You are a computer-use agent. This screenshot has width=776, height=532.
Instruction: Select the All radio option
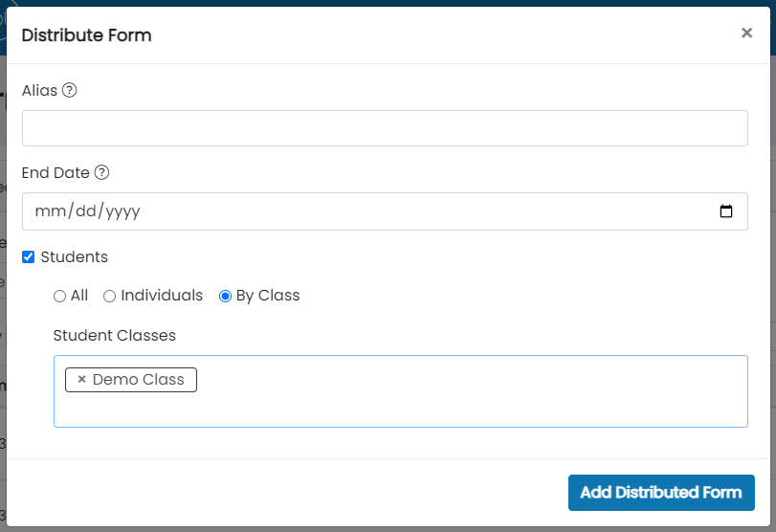pyautogui.click(x=59, y=296)
